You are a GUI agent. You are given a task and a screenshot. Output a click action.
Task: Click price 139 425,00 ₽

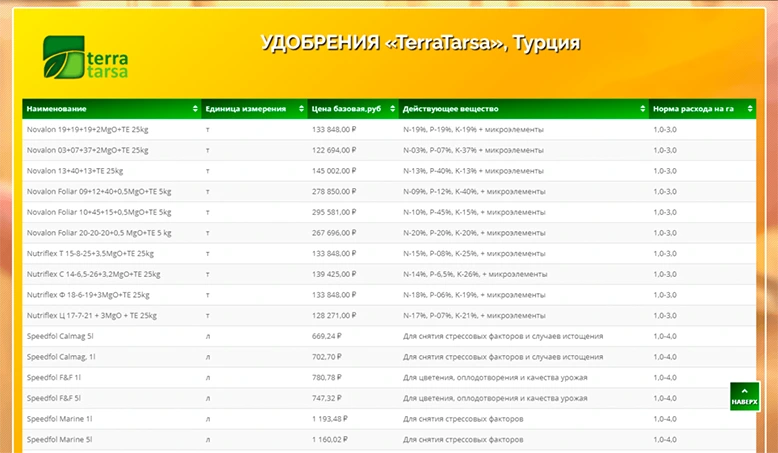point(334,274)
